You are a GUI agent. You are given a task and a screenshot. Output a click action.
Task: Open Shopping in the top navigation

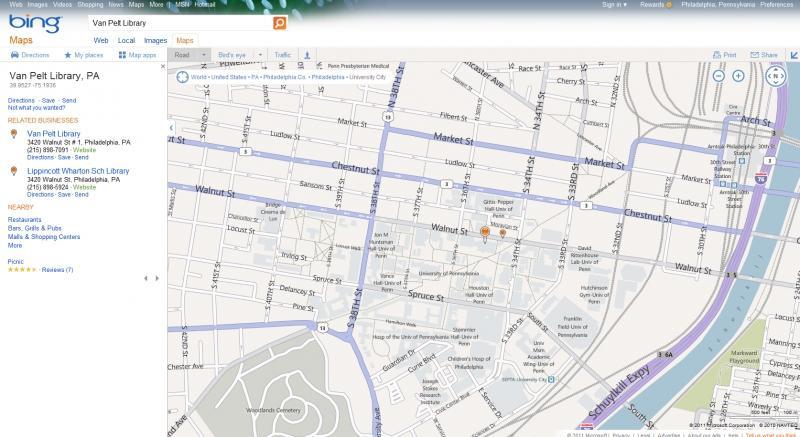[x=90, y=5]
